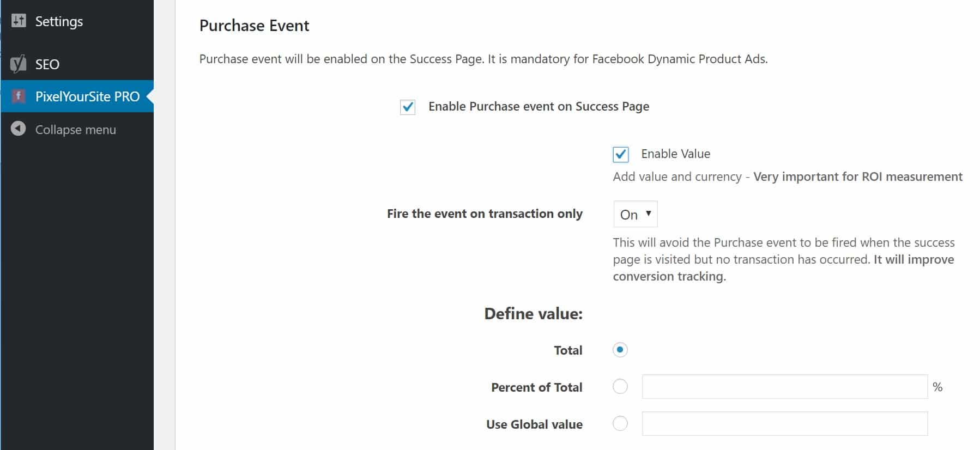Click into the Use Global value text field

784,423
